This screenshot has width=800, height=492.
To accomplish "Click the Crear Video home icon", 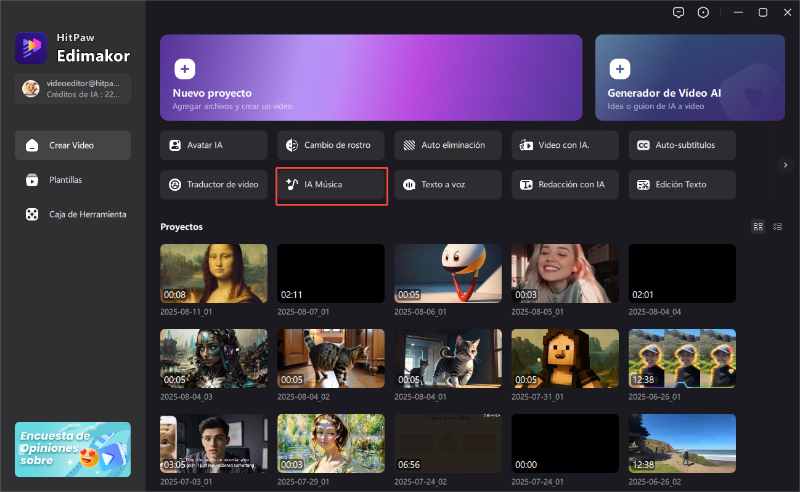I will pos(32,145).
